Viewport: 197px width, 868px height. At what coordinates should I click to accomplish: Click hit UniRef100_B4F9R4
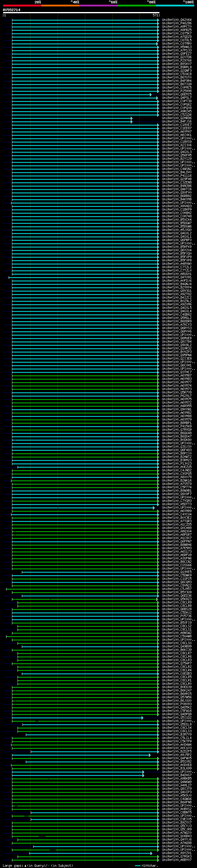tap(177, 81)
